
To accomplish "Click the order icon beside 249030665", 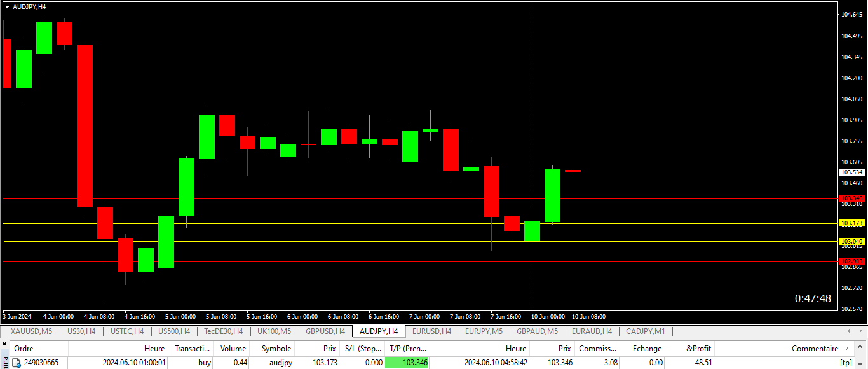I will tap(17, 363).
